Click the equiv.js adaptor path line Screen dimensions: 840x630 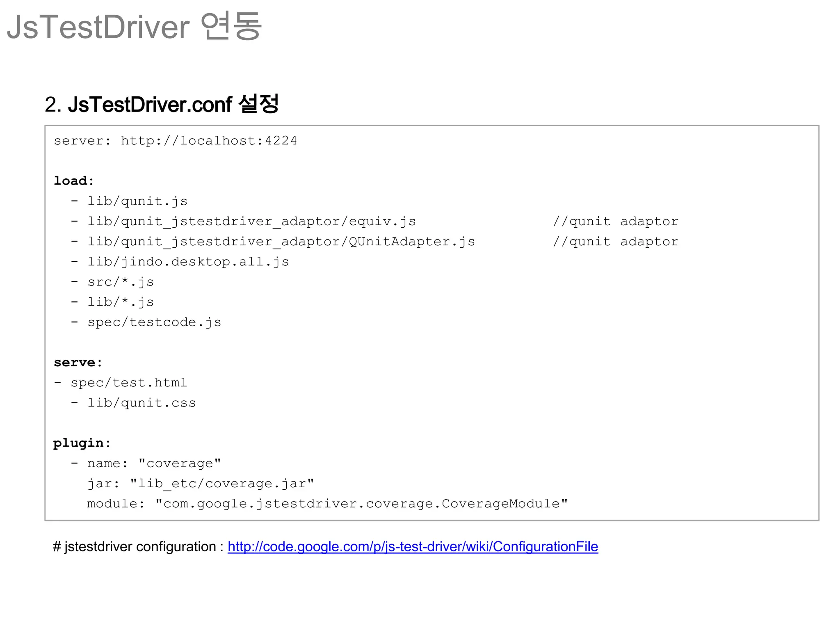[x=251, y=221]
